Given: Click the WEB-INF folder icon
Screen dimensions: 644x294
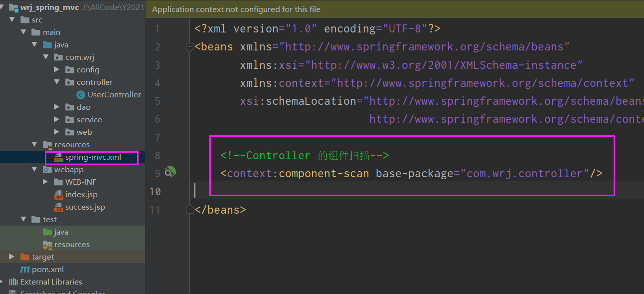Looking at the screenshot, I should click(x=58, y=182).
